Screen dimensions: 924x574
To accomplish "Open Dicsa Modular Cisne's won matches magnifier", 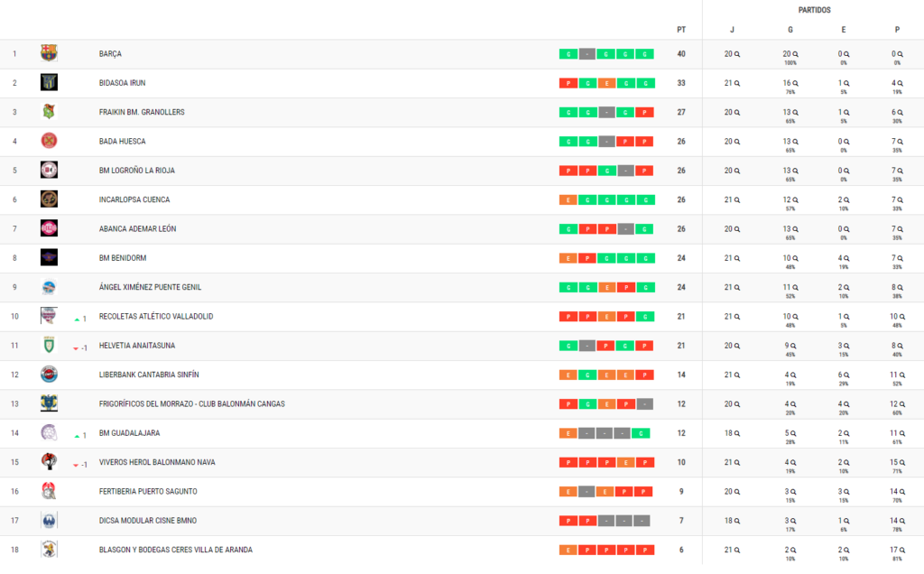I will coord(793,521).
